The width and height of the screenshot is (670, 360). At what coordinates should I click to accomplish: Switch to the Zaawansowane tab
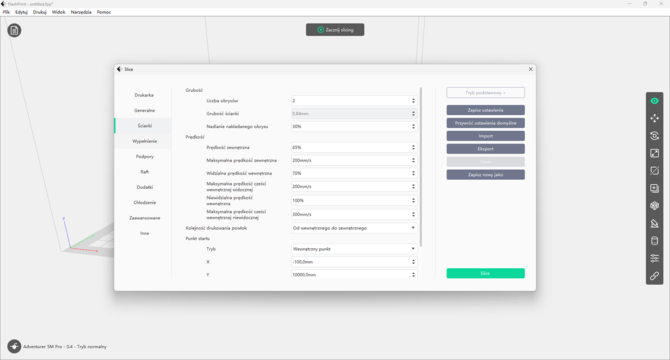144,218
